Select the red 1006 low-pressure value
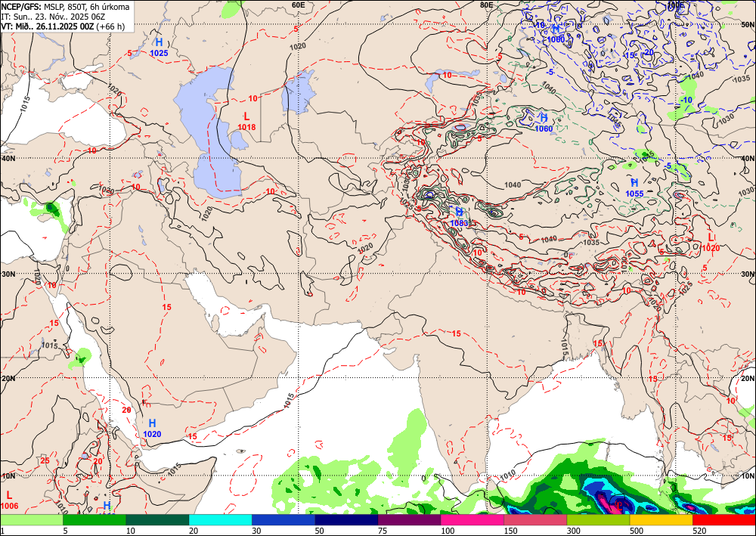Screen dimensions: 756x536 click(x=10, y=506)
